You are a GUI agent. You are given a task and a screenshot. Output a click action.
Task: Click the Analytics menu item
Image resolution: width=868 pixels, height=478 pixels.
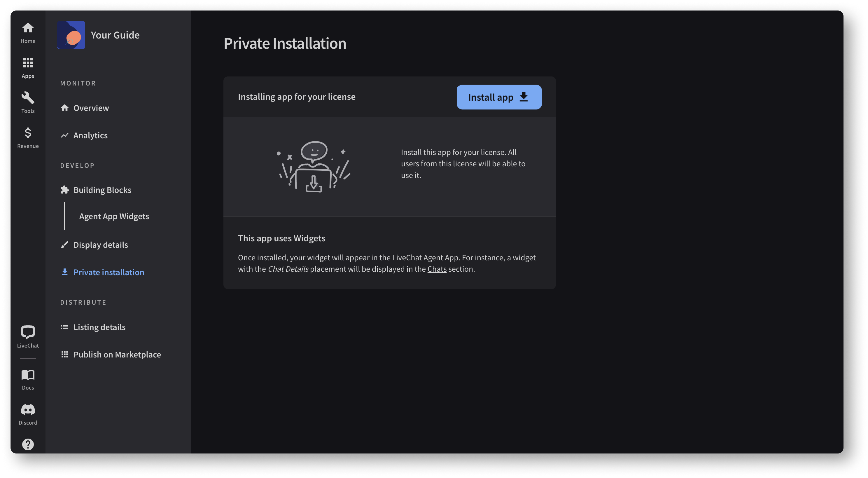point(91,135)
